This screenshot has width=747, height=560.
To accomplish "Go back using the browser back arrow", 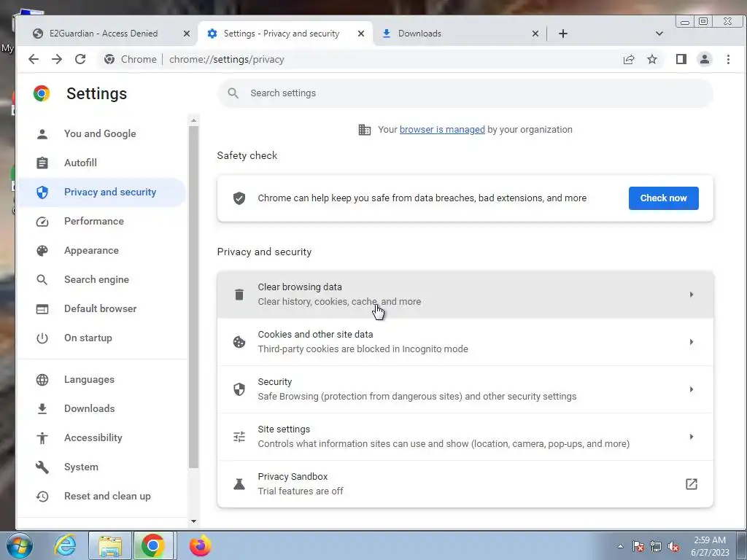I will click(x=34, y=59).
